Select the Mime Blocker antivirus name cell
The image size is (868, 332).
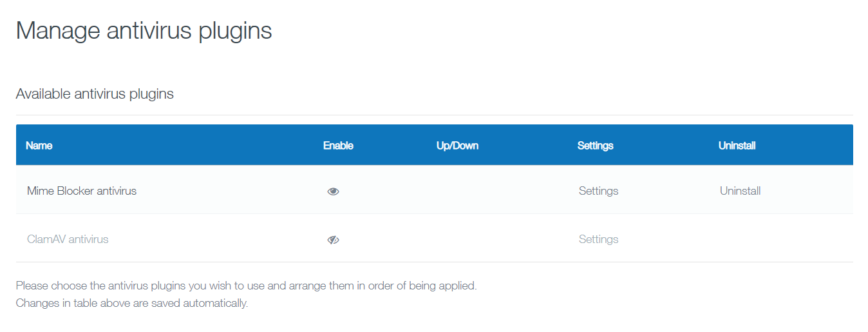(x=82, y=191)
